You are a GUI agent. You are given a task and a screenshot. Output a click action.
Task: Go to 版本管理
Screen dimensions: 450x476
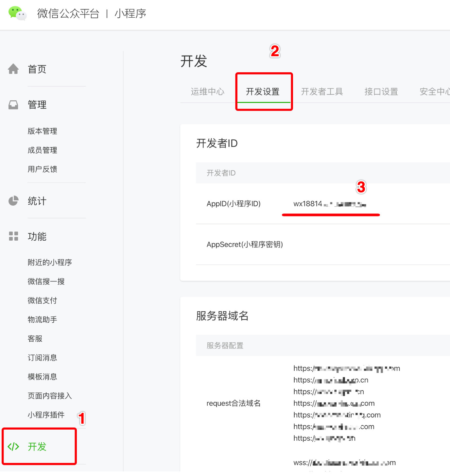pyautogui.click(x=43, y=131)
